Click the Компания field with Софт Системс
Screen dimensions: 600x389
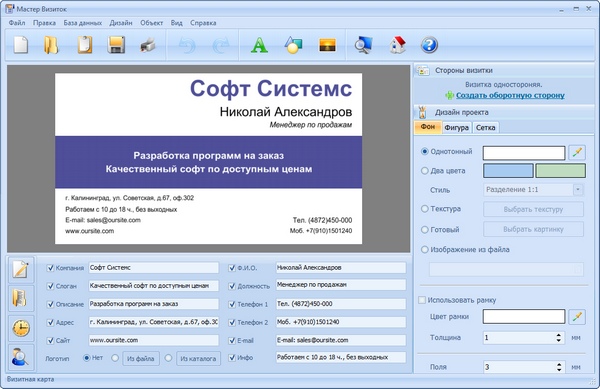point(153,268)
